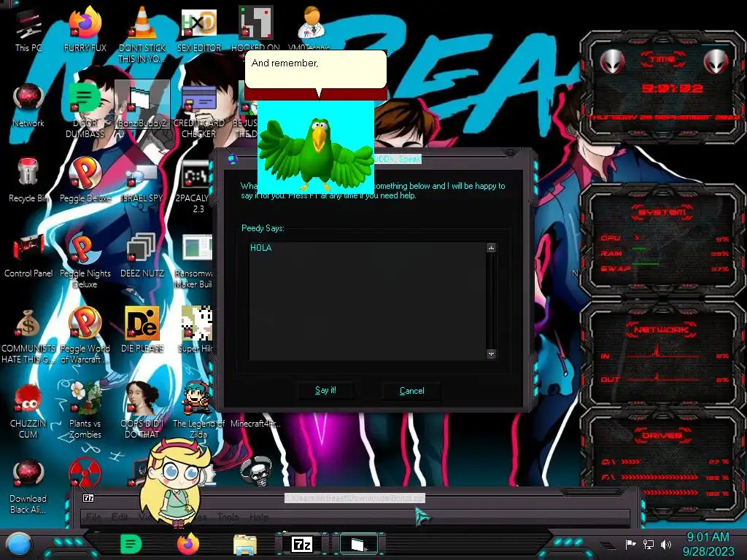The width and height of the screenshot is (747, 560).
Task: Open the Super Hik pixel-art shortcut
Action: (196, 330)
